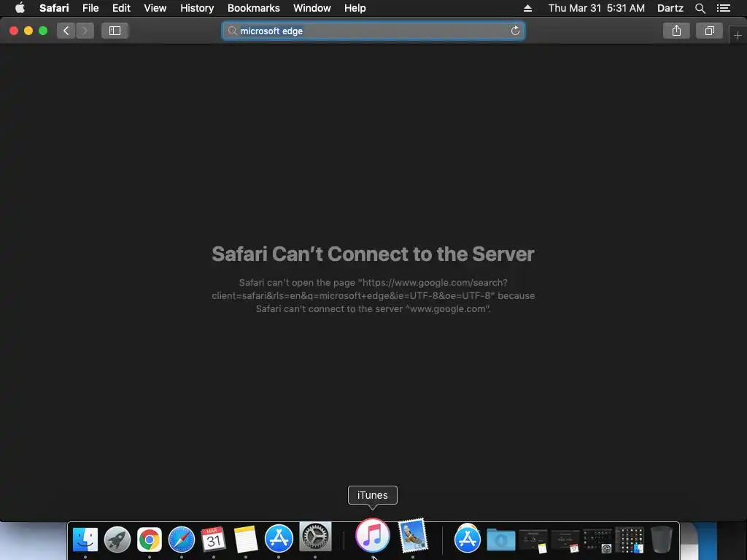Open the Mail stamp icon in Dock
The image size is (747, 560).
click(413, 536)
